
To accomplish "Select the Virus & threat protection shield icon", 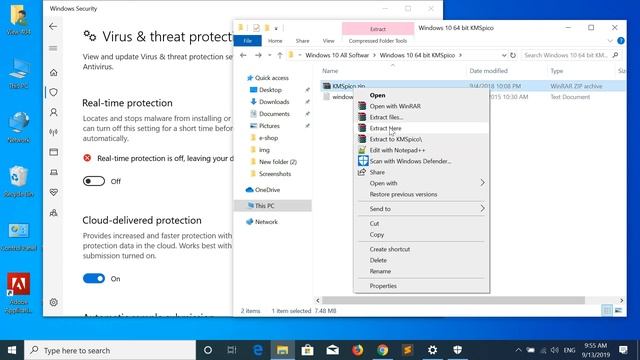I will pos(53,92).
